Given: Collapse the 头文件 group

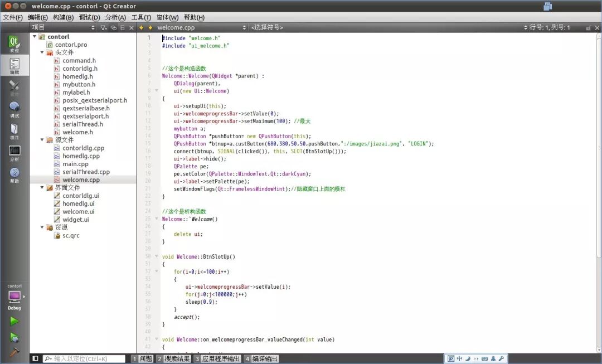Looking at the screenshot, I should pyautogui.click(x=41, y=52).
